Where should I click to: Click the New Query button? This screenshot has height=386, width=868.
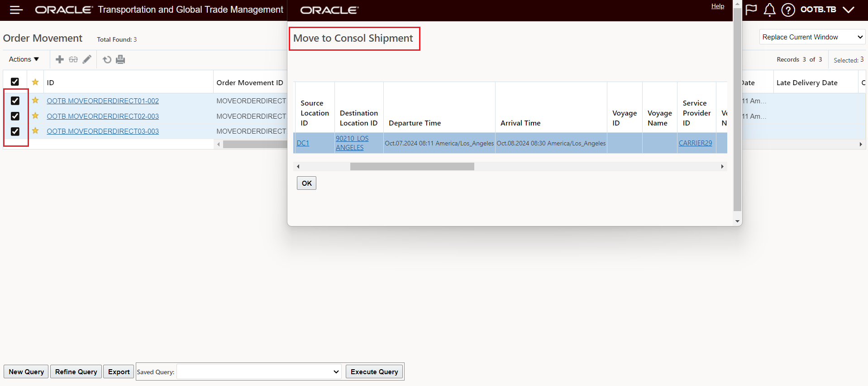pos(26,372)
